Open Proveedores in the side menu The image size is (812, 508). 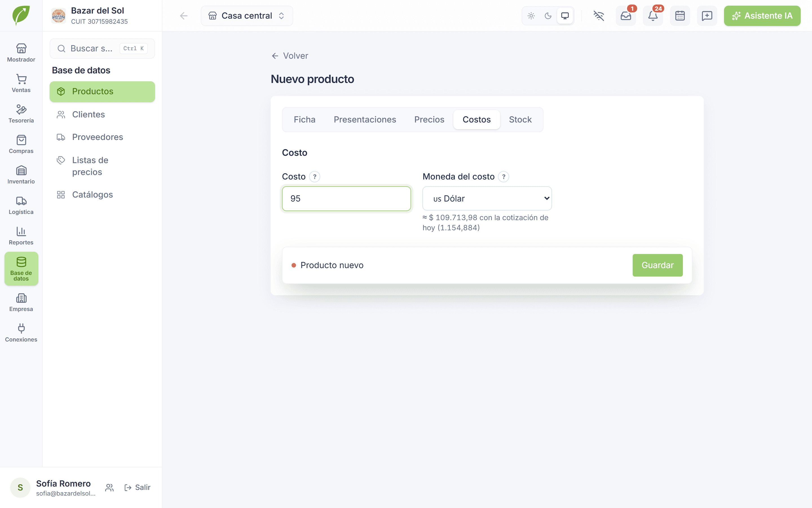click(102, 137)
